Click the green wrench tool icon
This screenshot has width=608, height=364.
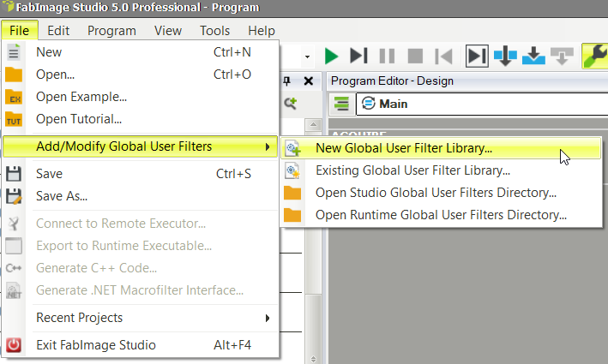coord(595,57)
